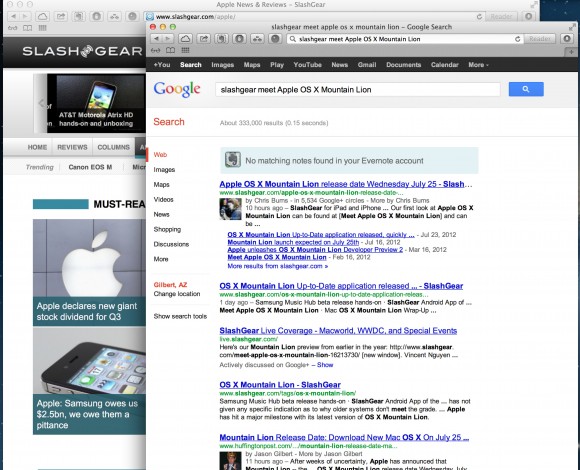Viewport: 580px width, 470px height.
Task: Show search tools in sidebar
Action: (180, 316)
